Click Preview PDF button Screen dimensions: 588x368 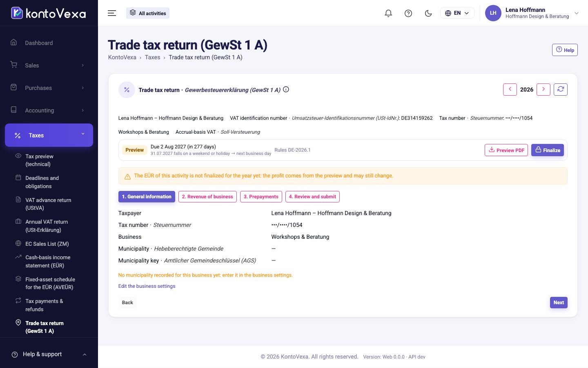(x=506, y=150)
